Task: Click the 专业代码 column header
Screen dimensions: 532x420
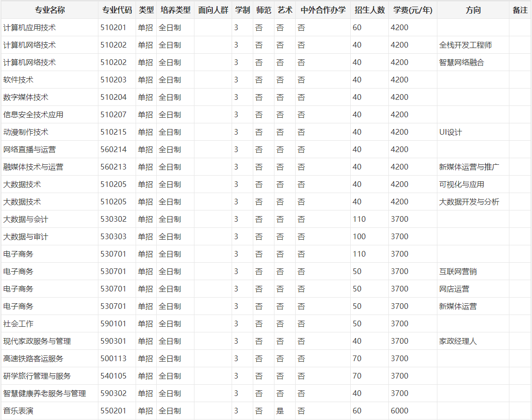Action: [117, 10]
